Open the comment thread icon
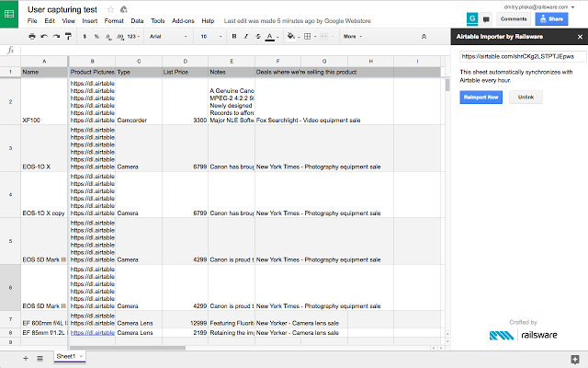 pyautogui.click(x=486, y=19)
